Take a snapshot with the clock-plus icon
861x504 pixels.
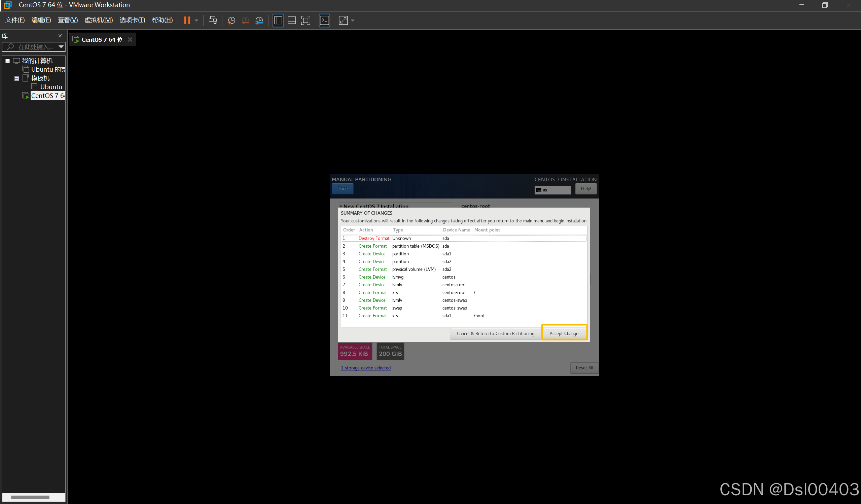pyautogui.click(x=231, y=21)
